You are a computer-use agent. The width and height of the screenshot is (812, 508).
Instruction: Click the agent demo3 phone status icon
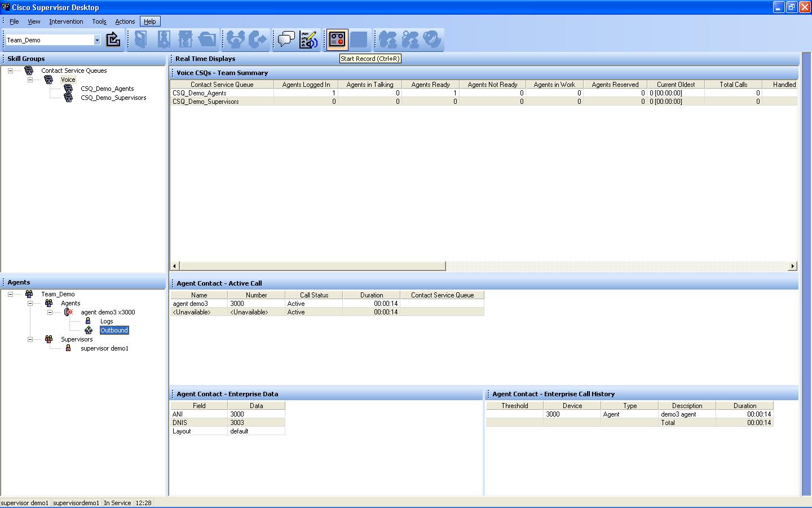[x=68, y=312]
